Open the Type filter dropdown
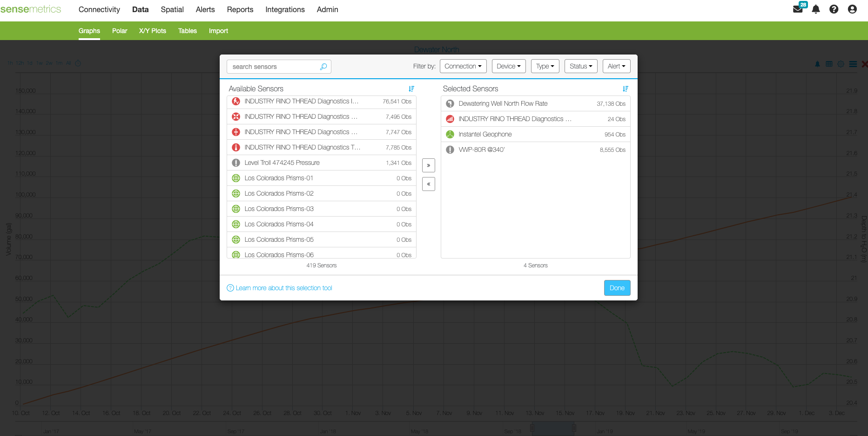Image resolution: width=868 pixels, height=436 pixels. tap(545, 66)
